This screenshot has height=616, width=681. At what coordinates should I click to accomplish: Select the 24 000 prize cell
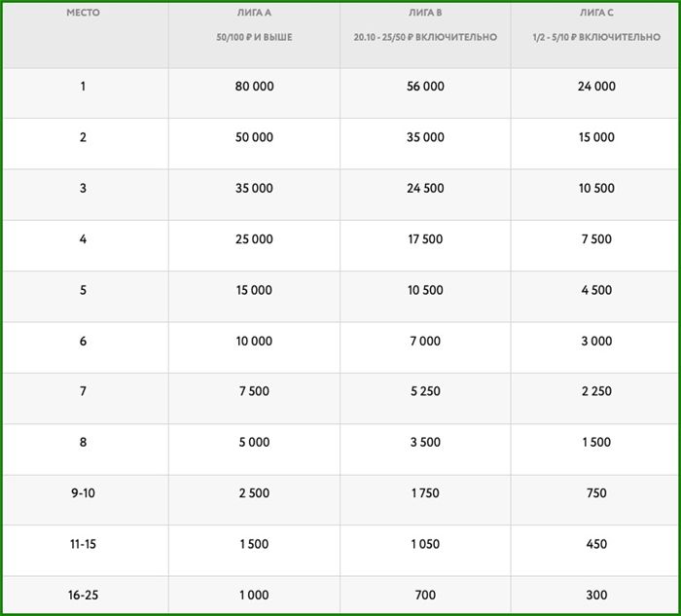(x=595, y=87)
